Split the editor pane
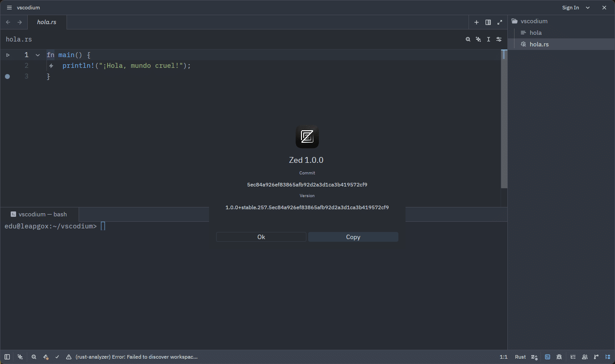Image resolution: width=615 pixels, height=364 pixels. coord(488,22)
